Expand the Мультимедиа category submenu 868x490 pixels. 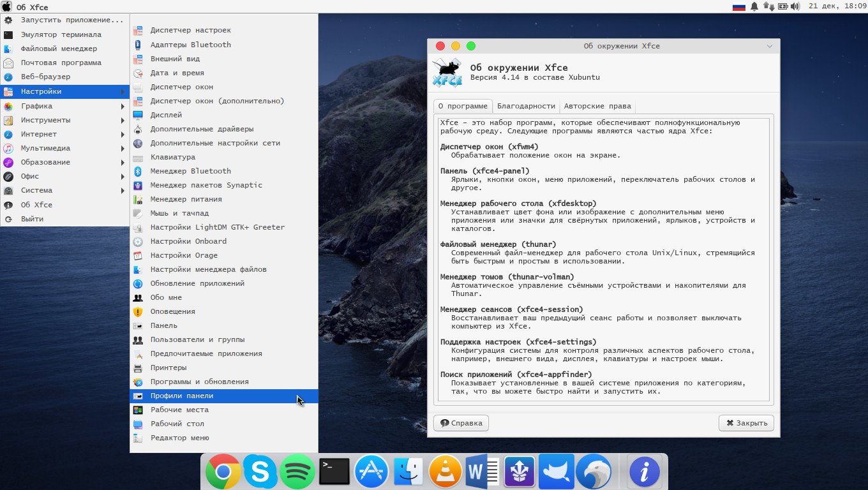click(x=64, y=148)
